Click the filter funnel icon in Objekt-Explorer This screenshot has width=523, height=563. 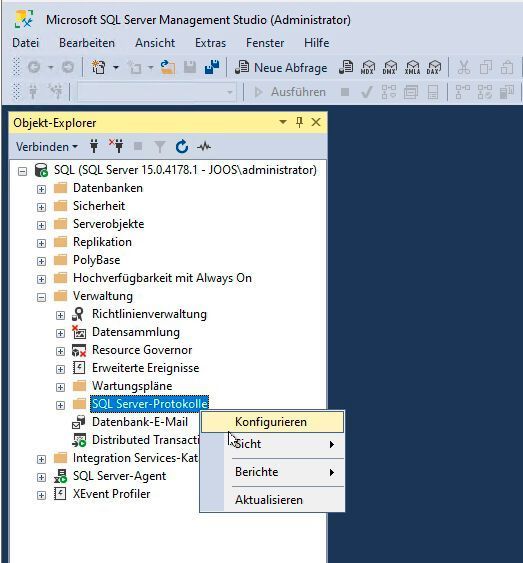click(160, 146)
